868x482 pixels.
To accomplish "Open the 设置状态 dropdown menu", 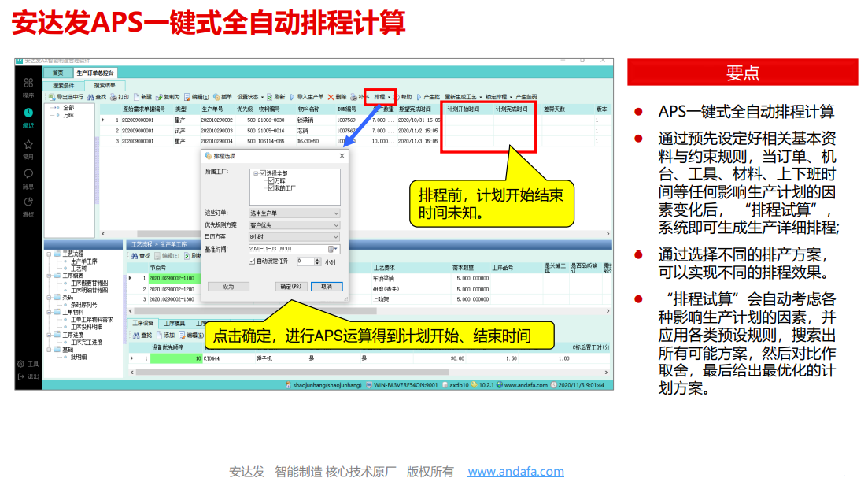I will click(250, 97).
